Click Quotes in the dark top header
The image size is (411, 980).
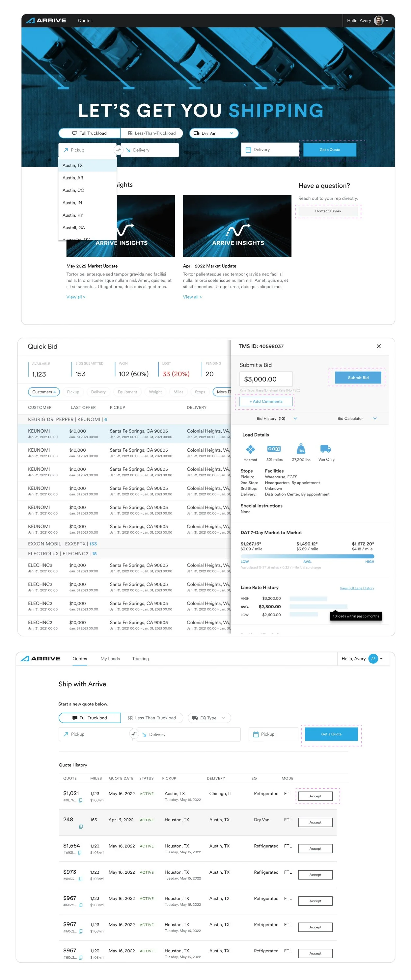(85, 20)
